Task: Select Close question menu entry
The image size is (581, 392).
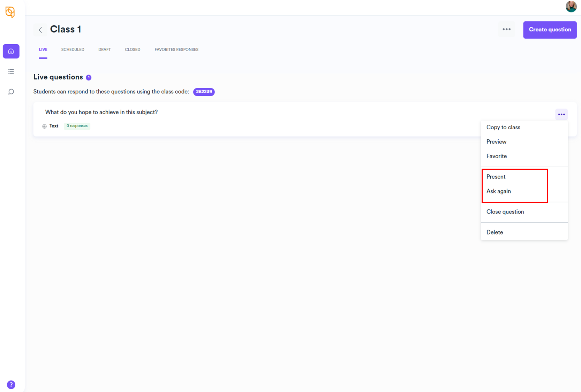Action: (505, 212)
